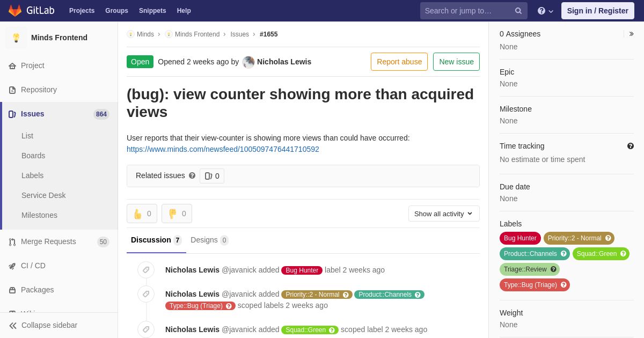Open the Show all activity dropdown
This screenshot has height=338, width=644.
(x=444, y=214)
